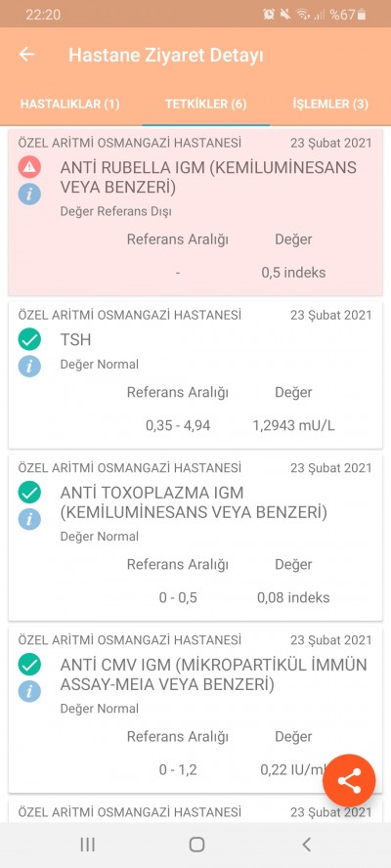This screenshot has height=868, width=391.
Task: Select the Anti Toxoplazma IGM test title
Action: [x=194, y=502]
